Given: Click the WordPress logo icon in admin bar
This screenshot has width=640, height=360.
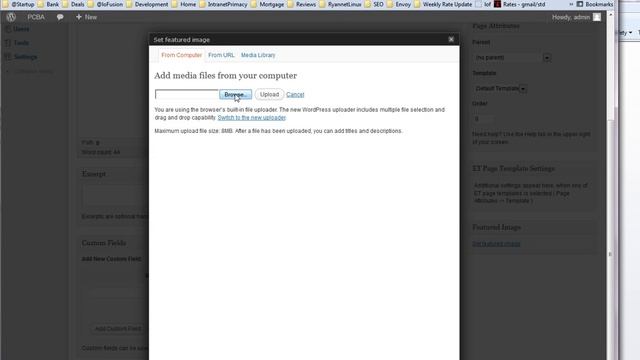Looking at the screenshot, I should coord(11,17).
